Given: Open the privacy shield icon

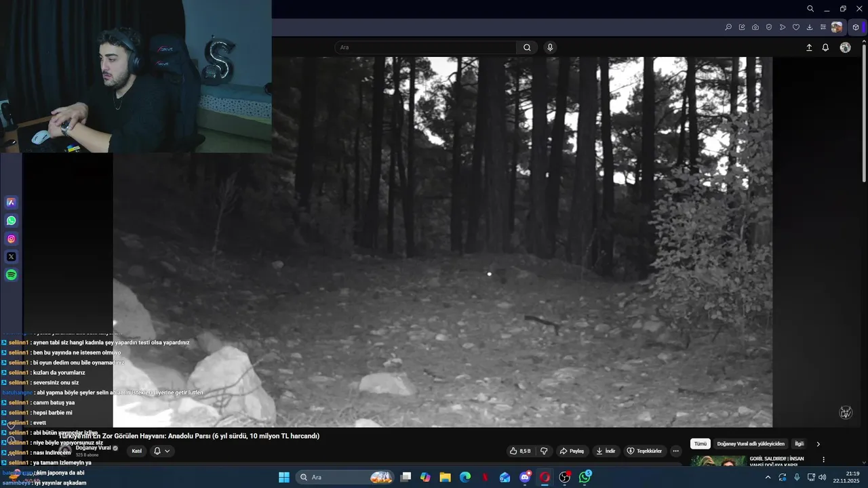Looking at the screenshot, I should pyautogui.click(x=769, y=27).
